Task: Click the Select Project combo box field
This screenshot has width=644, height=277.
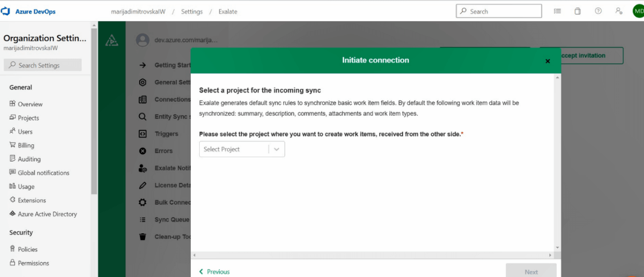Action: [242, 149]
